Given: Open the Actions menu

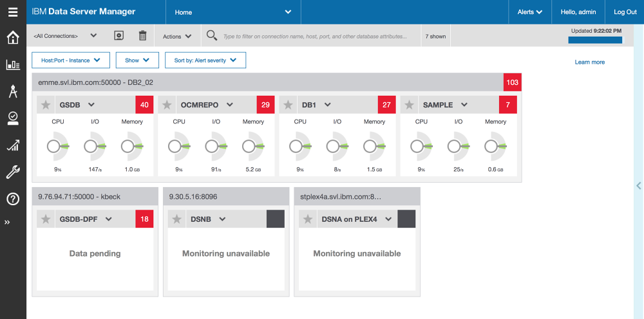Looking at the screenshot, I should (177, 37).
